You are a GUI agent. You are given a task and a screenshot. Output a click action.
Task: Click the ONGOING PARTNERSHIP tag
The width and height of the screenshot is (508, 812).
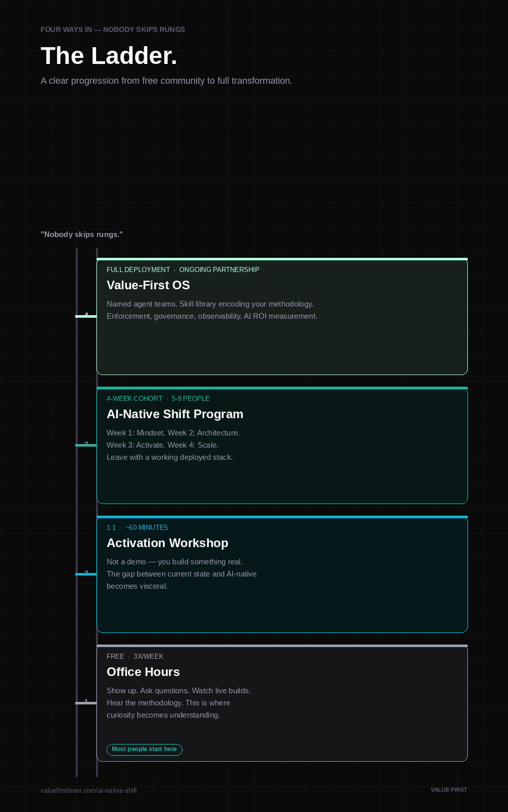coord(219,269)
